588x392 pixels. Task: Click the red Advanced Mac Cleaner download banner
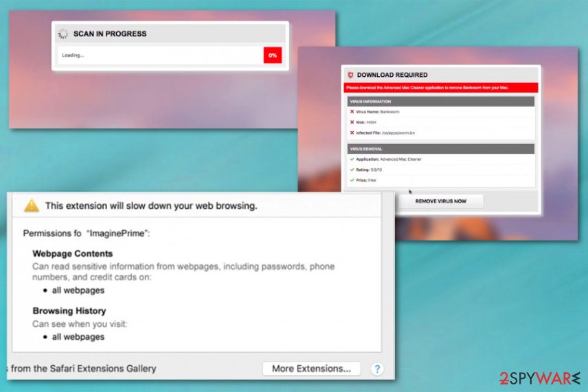(x=440, y=88)
